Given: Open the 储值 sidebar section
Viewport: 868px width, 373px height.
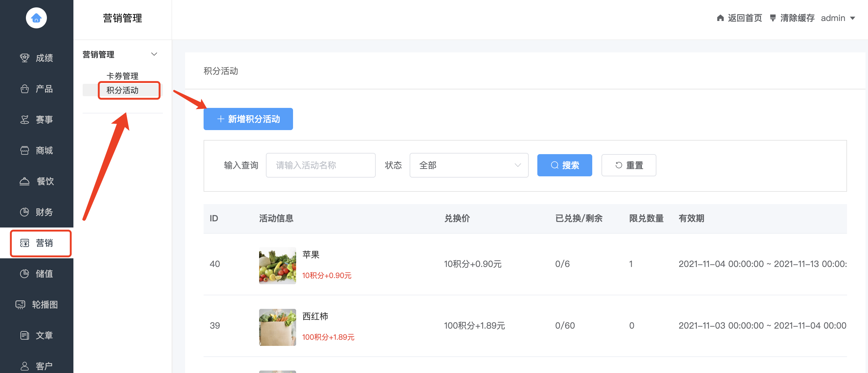Looking at the screenshot, I should [36, 274].
